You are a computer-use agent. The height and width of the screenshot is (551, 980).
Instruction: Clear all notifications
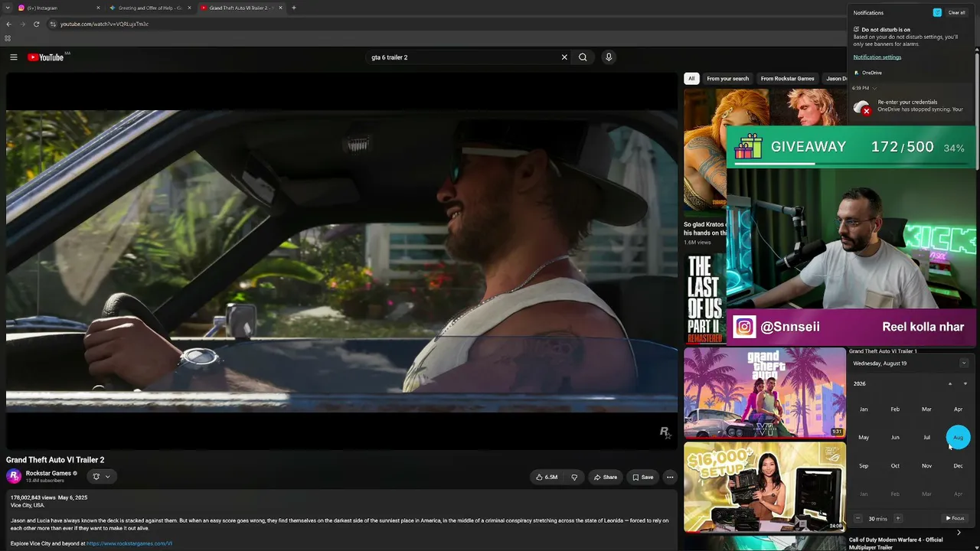coord(957,13)
